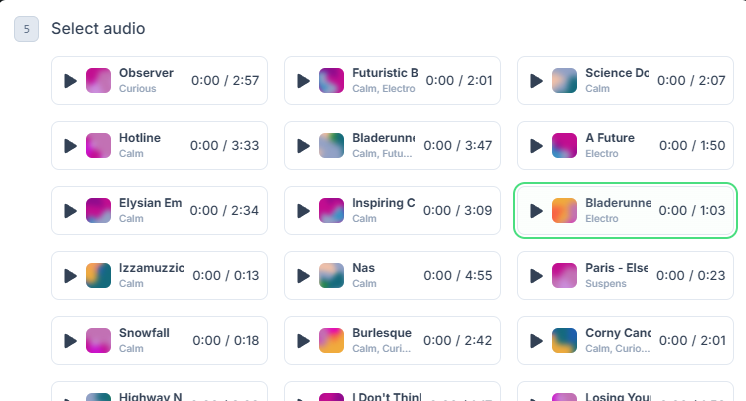746x401 pixels.
Task: Play the Elysian Em track
Action: [x=70, y=211]
